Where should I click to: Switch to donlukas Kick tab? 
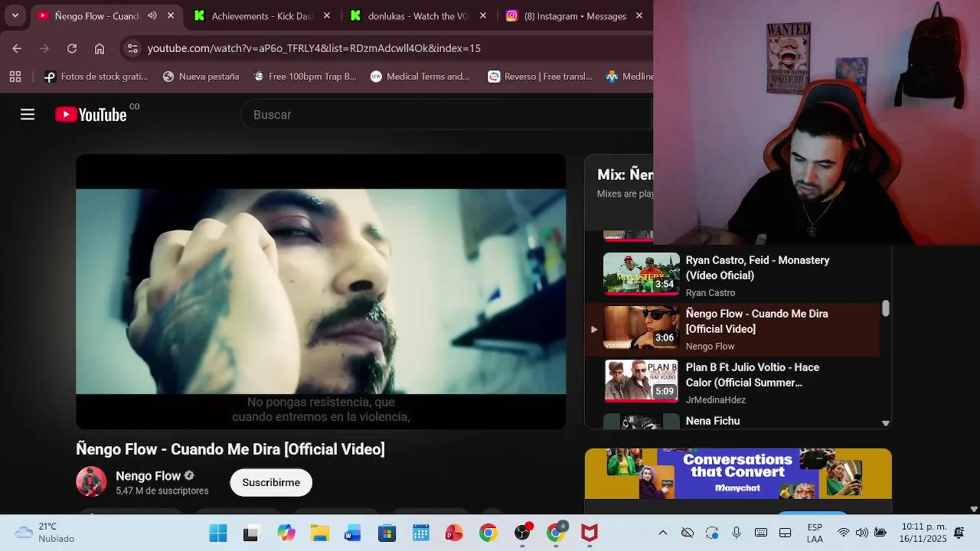pos(418,15)
